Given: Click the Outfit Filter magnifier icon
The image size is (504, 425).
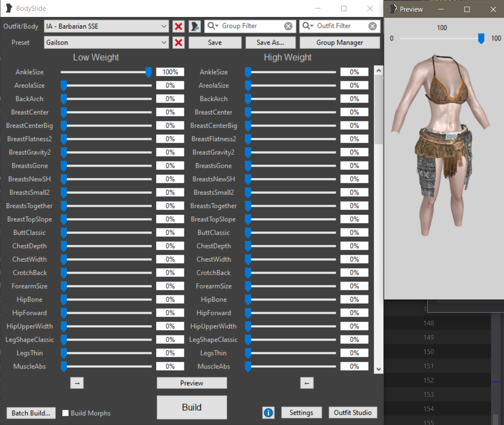Looking at the screenshot, I should pos(308,26).
